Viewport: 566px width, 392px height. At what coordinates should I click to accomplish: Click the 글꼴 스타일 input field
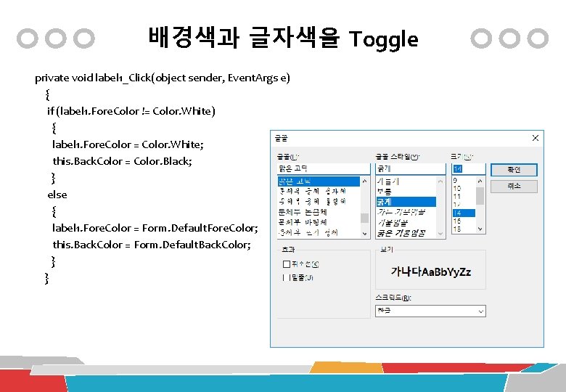pos(411,168)
